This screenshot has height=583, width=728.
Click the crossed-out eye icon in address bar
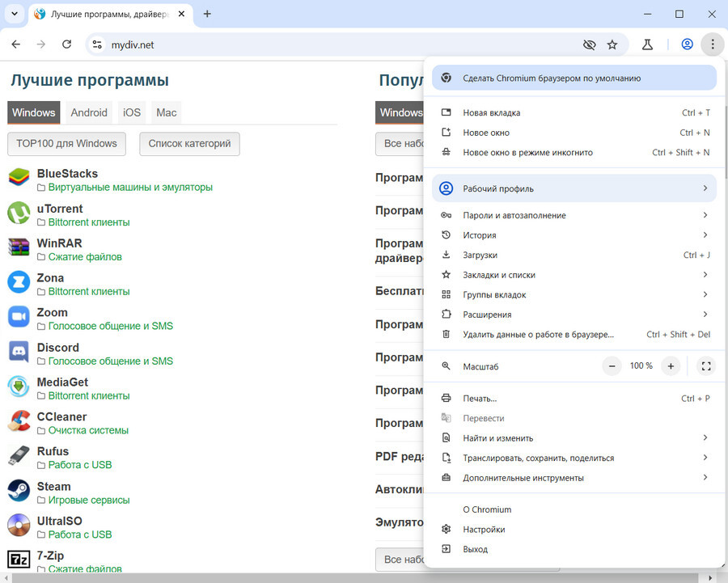[x=589, y=44]
